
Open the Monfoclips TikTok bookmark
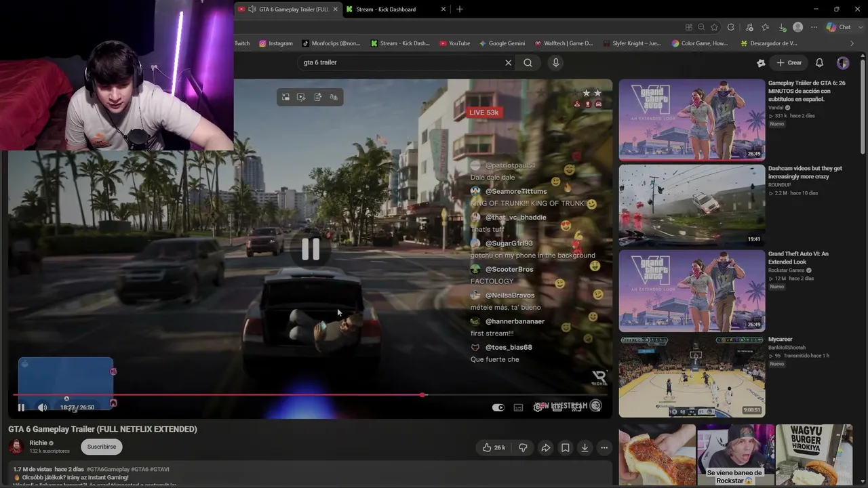tap(331, 43)
